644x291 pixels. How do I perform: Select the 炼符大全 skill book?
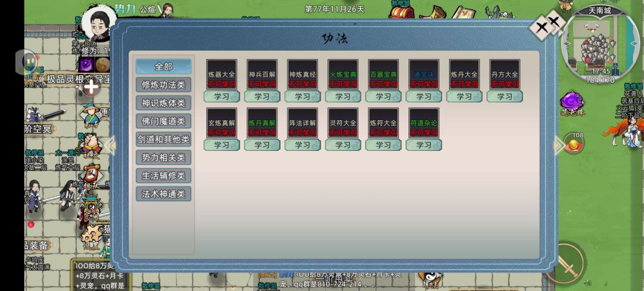[x=383, y=123]
